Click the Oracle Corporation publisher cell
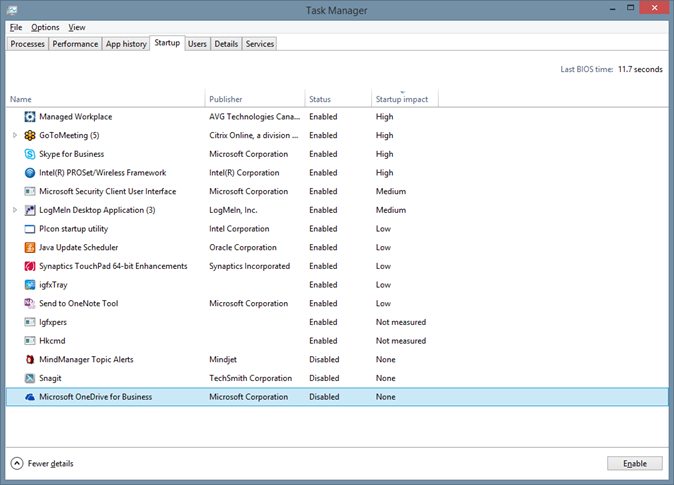This screenshot has width=674, height=485. (243, 248)
